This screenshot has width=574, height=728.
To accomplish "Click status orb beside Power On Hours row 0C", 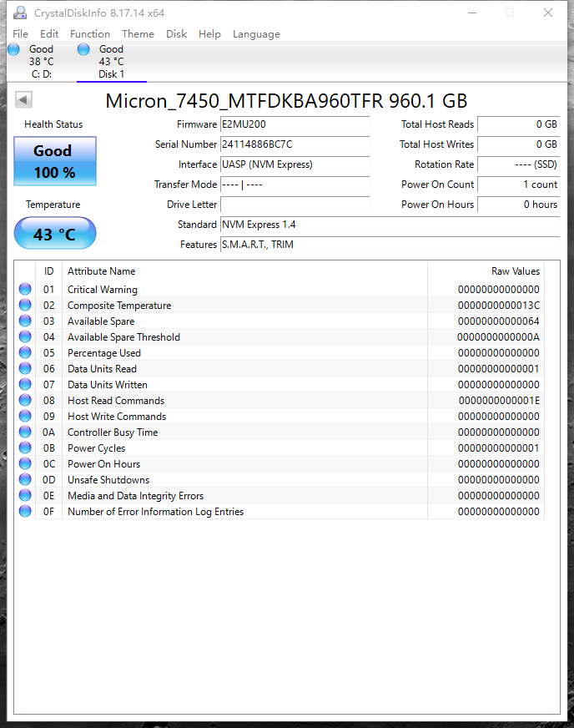I will coord(25,464).
